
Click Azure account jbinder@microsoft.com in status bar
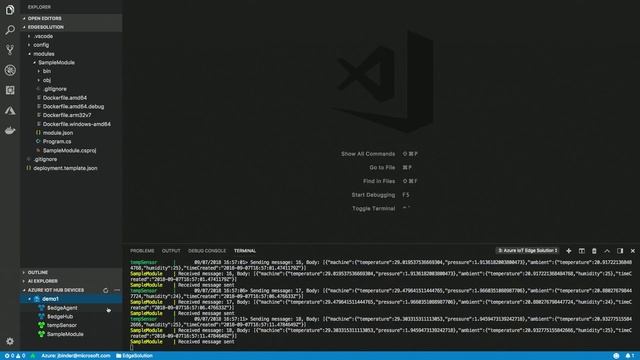tap(76, 356)
